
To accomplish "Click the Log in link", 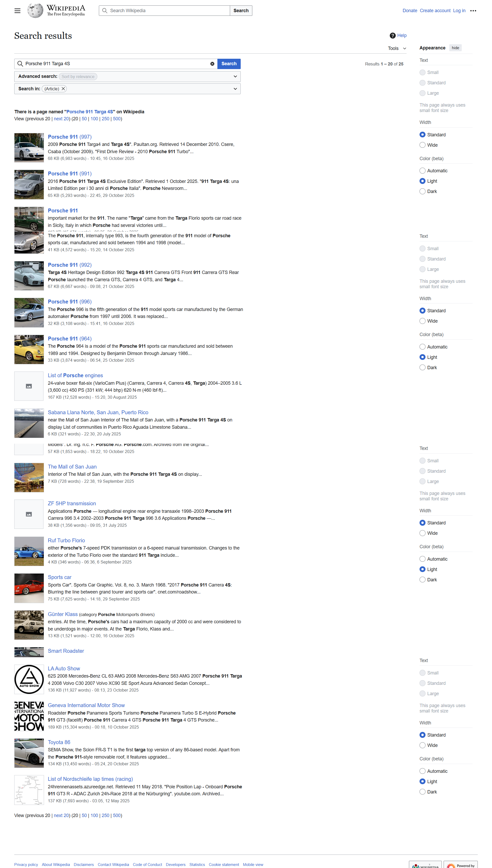I will pos(459,11).
